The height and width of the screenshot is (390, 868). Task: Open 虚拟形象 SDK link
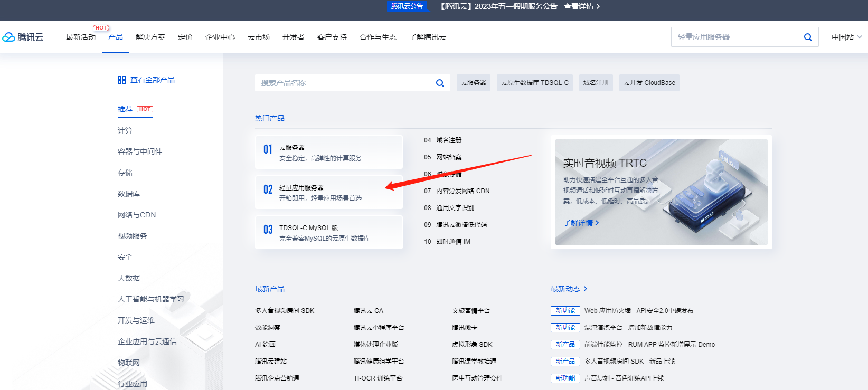[x=472, y=345]
